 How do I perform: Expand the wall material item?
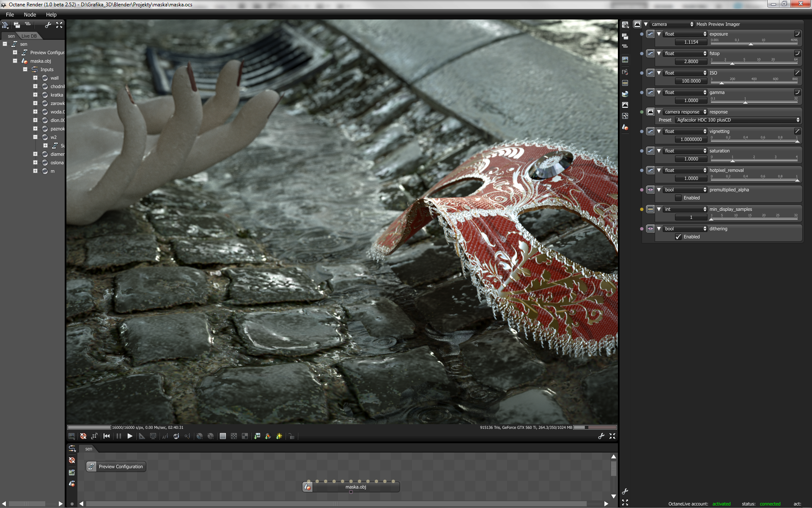point(35,78)
